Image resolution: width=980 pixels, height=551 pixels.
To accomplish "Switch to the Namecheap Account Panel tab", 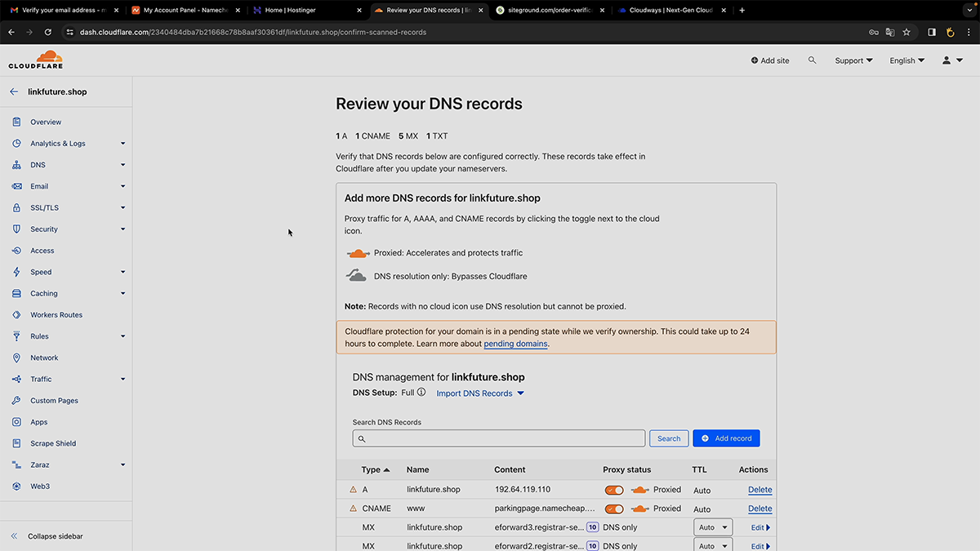I will coord(185,11).
